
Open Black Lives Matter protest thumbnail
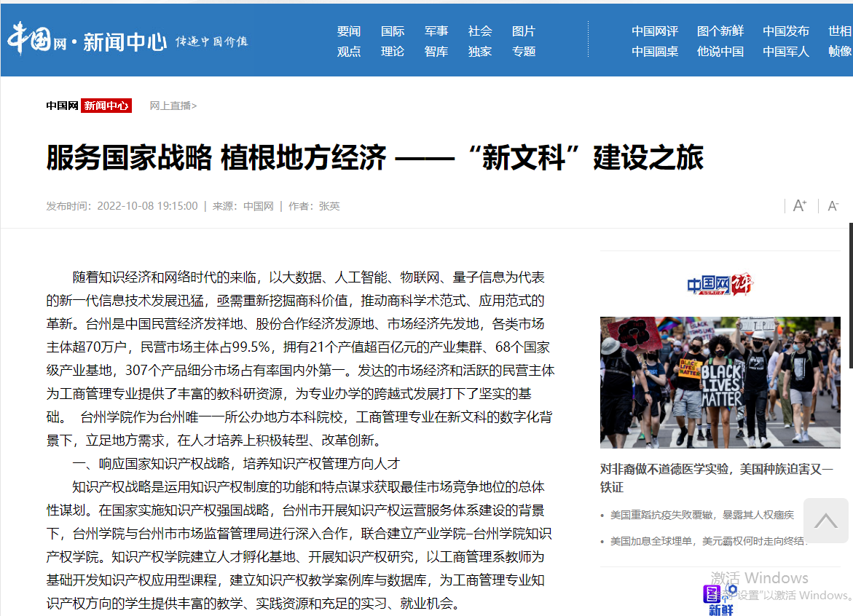point(720,382)
